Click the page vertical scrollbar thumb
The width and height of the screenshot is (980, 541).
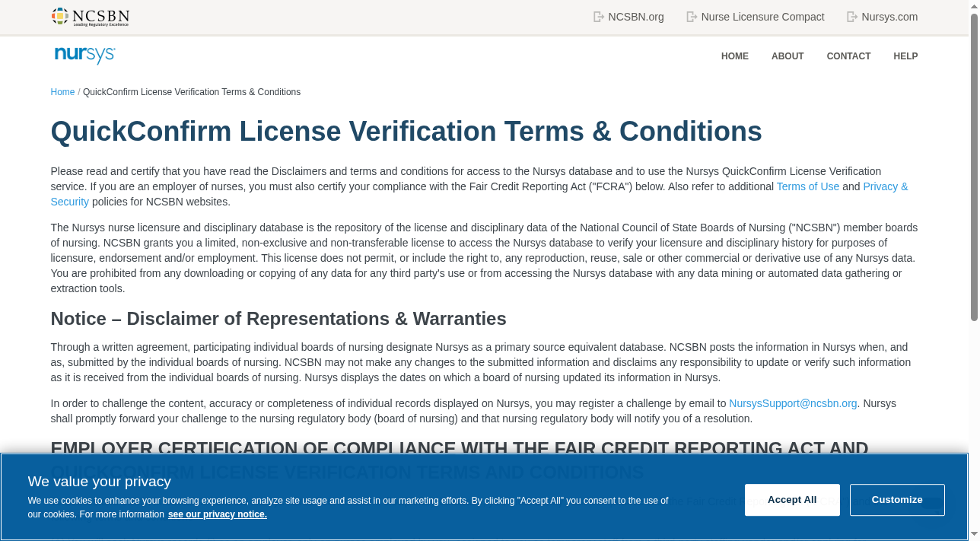click(x=974, y=167)
